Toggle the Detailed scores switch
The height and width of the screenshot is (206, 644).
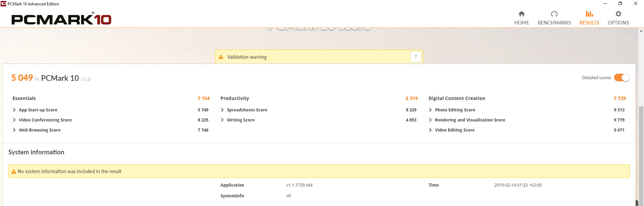622,78
